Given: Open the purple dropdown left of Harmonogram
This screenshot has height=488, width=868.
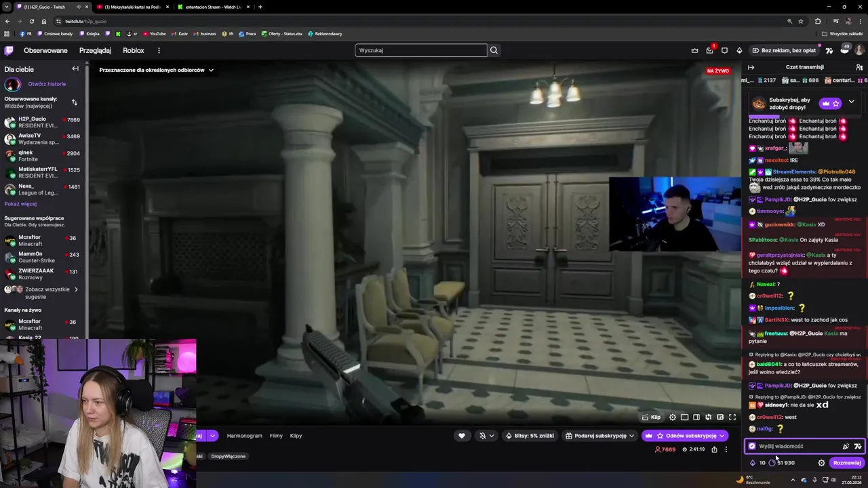Looking at the screenshot, I should click(212, 436).
